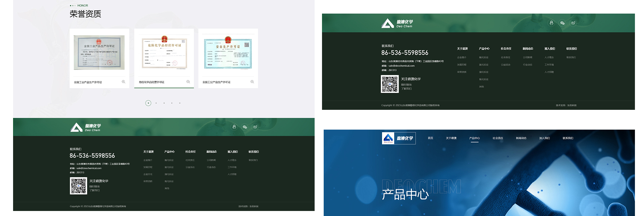644x216 pixels.
Task: Click QR code in footer above blue banner
Action: 389,84
